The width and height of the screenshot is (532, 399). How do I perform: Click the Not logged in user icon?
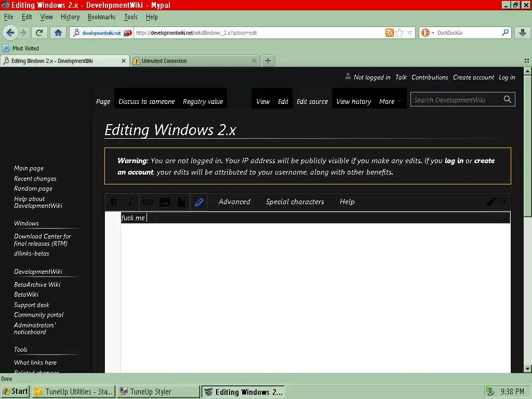[348, 76]
